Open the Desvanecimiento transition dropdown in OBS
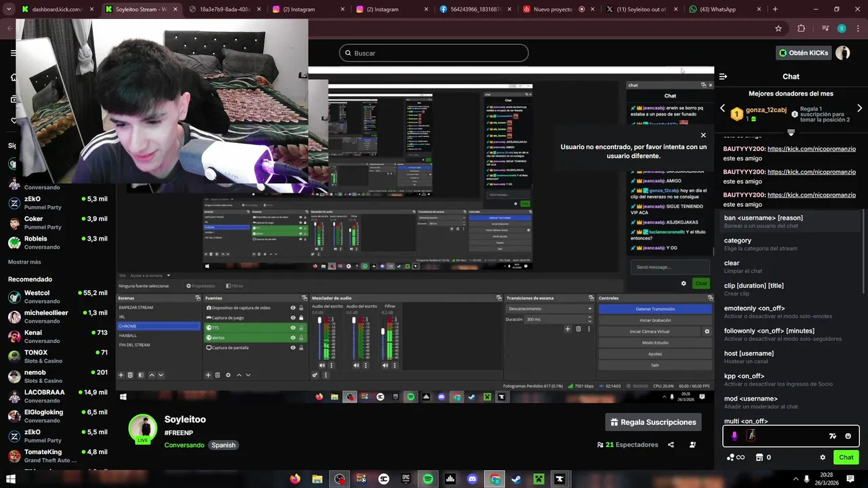The height and width of the screenshot is (488, 868). click(x=551, y=308)
